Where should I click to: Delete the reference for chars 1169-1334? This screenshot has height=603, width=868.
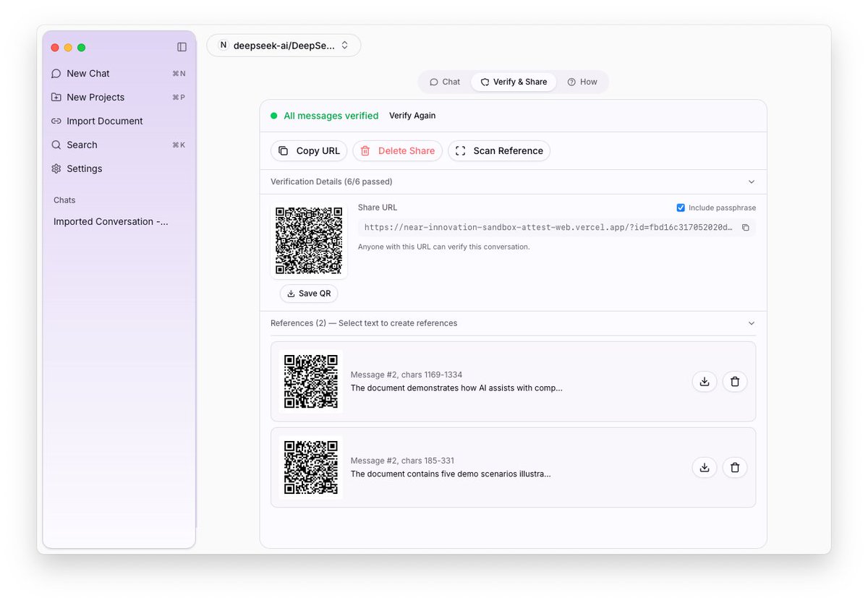click(x=735, y=382)
